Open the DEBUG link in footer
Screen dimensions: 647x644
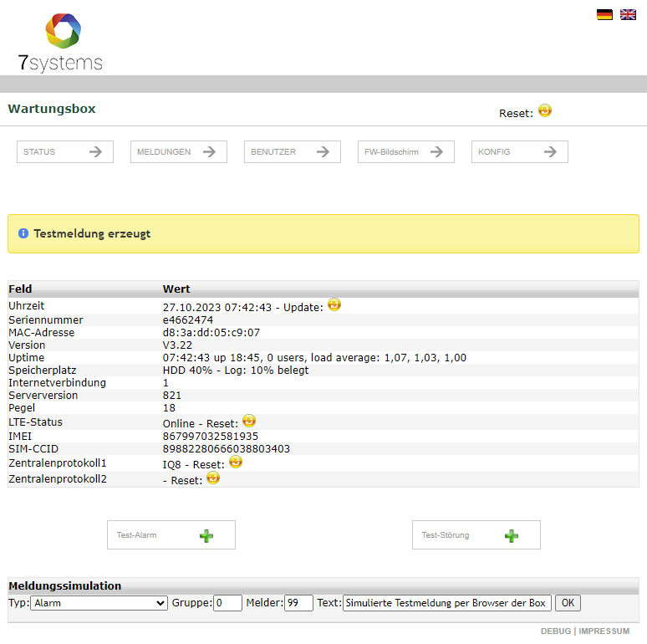click(x=556, y=631)
